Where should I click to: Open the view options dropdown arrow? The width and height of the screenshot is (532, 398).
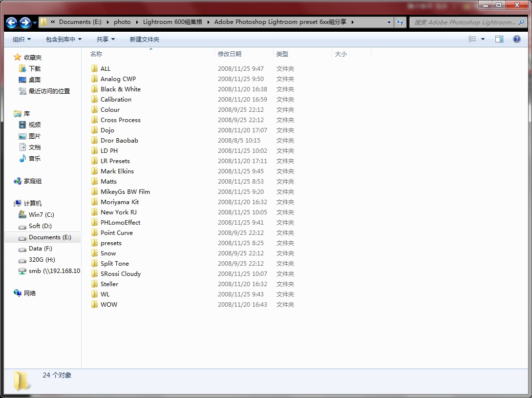pyautogui.click(x=483, y=39)
